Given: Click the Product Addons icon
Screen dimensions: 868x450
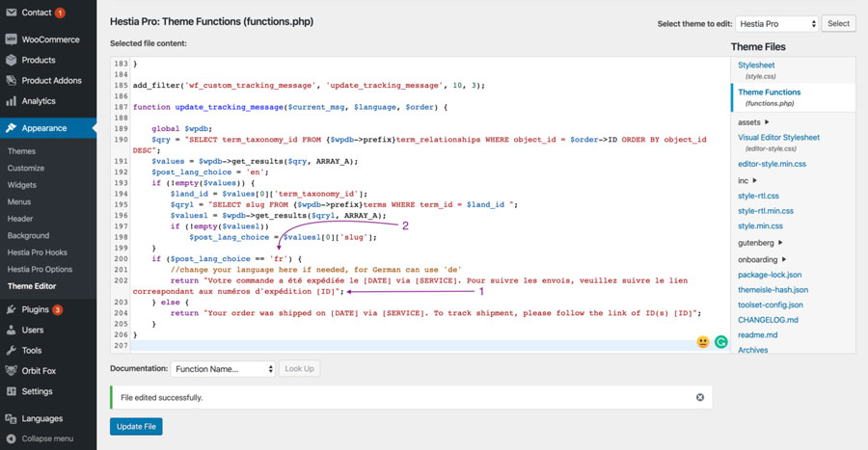Looking at the screenshot, I should (11, 80).
